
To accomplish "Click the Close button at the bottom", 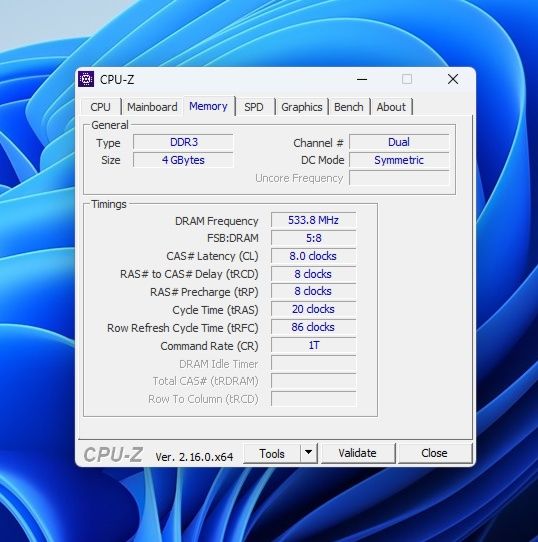I will coord(434,453).
